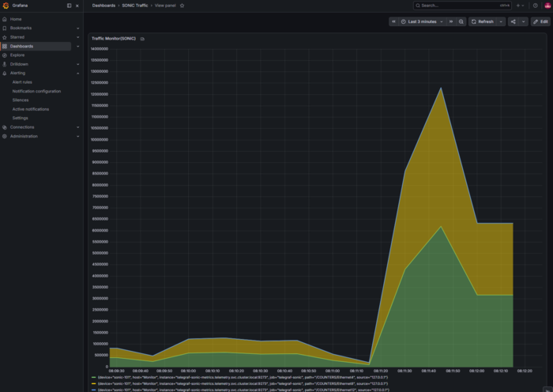
Task: Click the Administration gear icon
Action: pyautogui.click(x=5, y=136)
